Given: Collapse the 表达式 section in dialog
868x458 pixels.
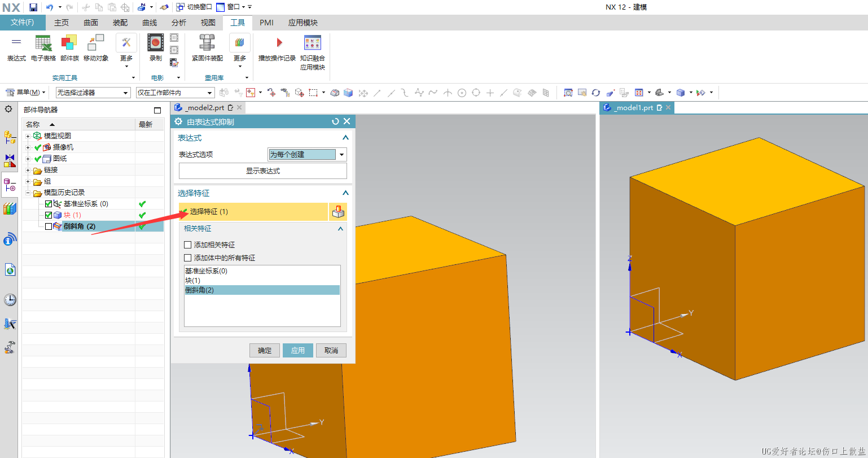Looking at the screenshot, I should click(x=345, y=138).
